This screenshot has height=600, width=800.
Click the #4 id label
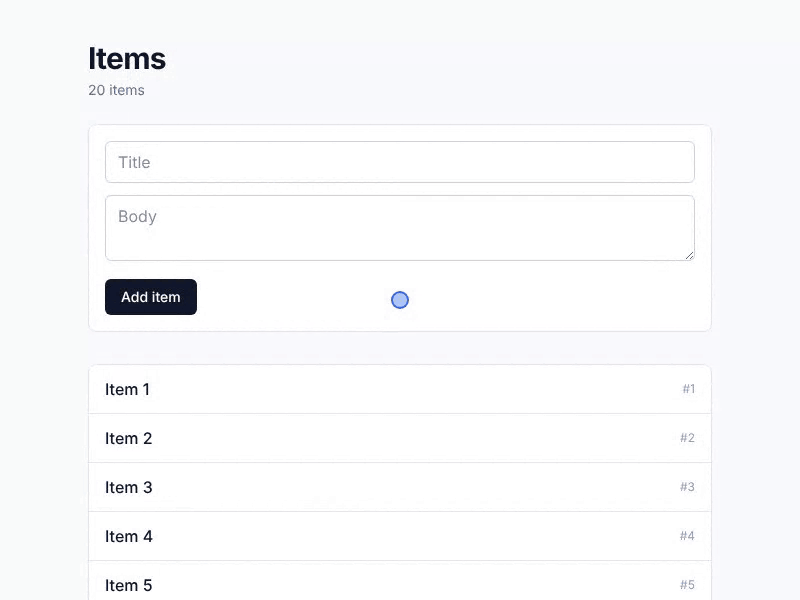[687, 536]
